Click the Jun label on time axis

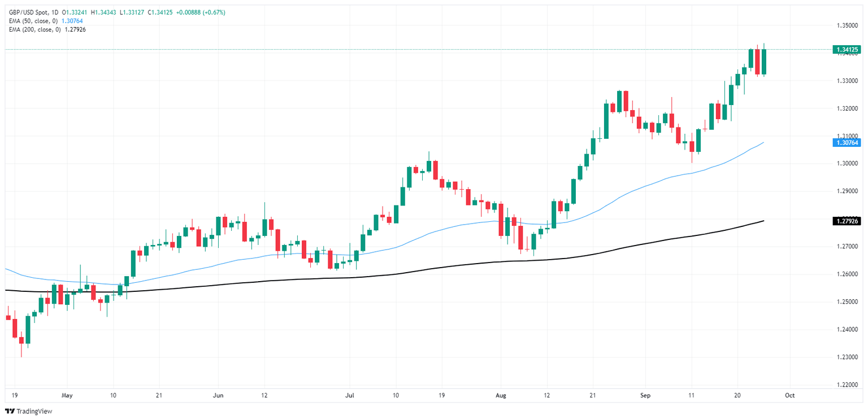coord(219,396)
